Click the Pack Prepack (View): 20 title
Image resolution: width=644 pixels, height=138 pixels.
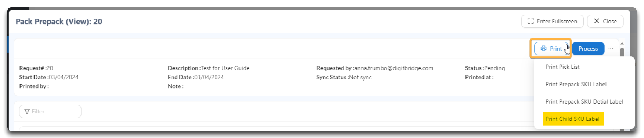(59, 22)
